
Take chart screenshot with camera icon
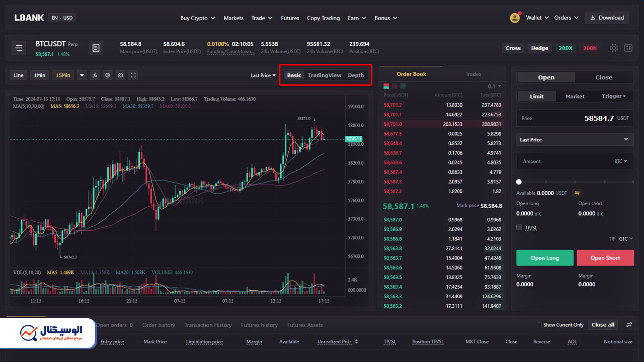coord(120,75)
